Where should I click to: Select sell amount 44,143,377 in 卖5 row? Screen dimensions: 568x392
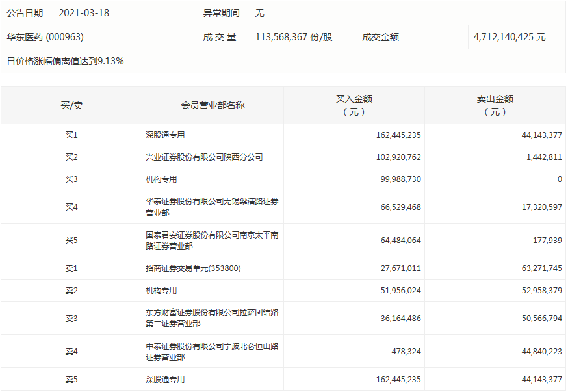pos(542,380)
